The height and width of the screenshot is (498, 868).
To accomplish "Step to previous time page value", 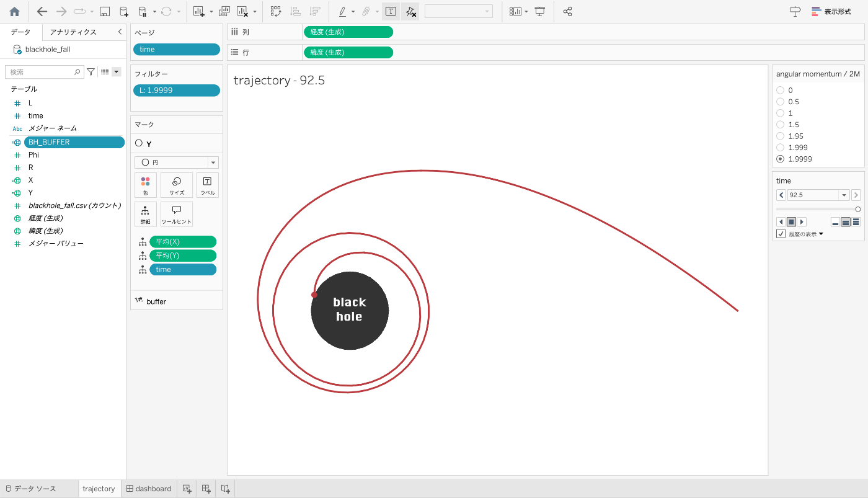I will (781, 195).
